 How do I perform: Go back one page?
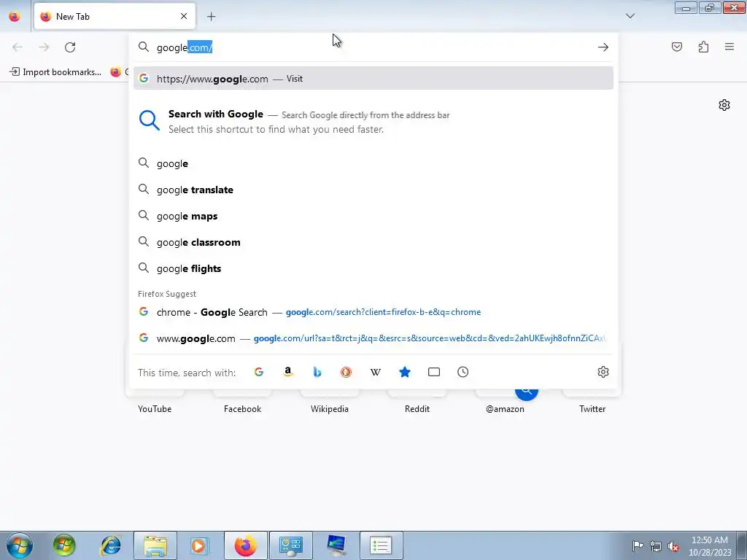pyautogui.click(x=18, y=47)
